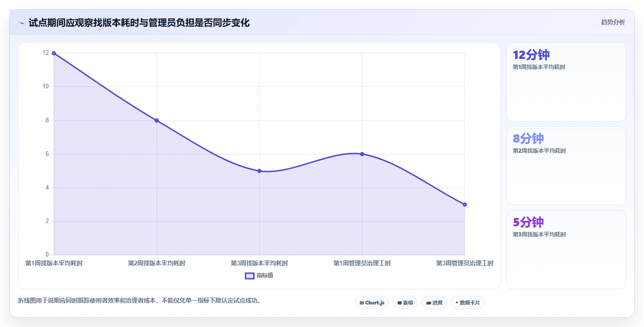Select the Chart.js tag chip
Viewport: 644px width, 327px height.
pyautogui.click(x=372, y=303)
